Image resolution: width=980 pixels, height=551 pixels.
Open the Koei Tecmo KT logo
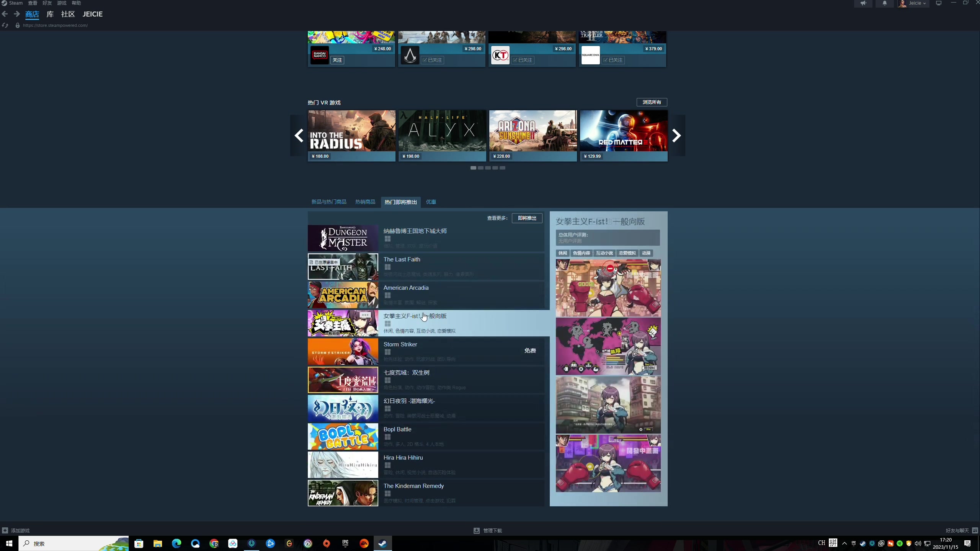[x=500, y=55]
